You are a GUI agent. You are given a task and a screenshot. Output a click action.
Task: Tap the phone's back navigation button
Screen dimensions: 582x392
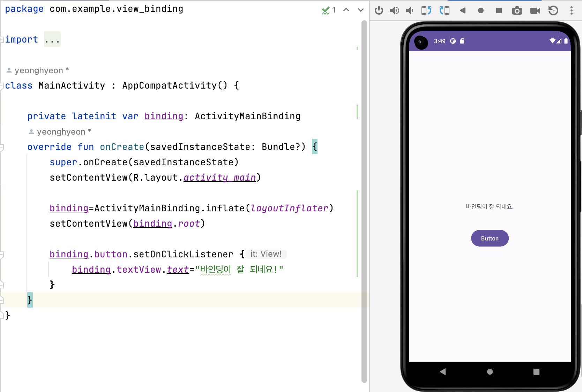click(443, 372)
